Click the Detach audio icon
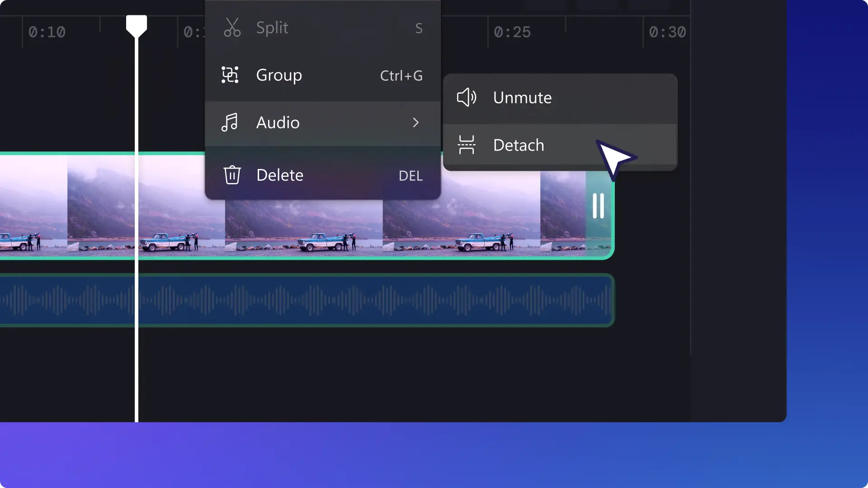 [x=467, y=145]
